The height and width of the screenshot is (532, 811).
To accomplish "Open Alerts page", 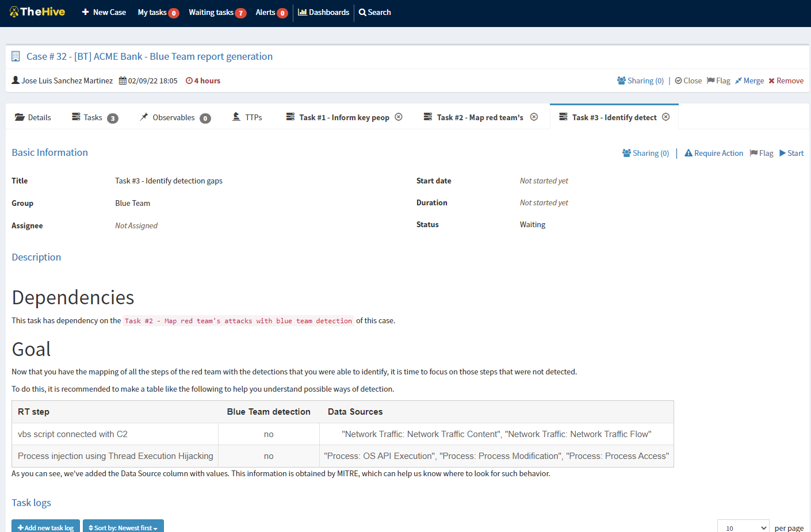I will pos(271,12).
